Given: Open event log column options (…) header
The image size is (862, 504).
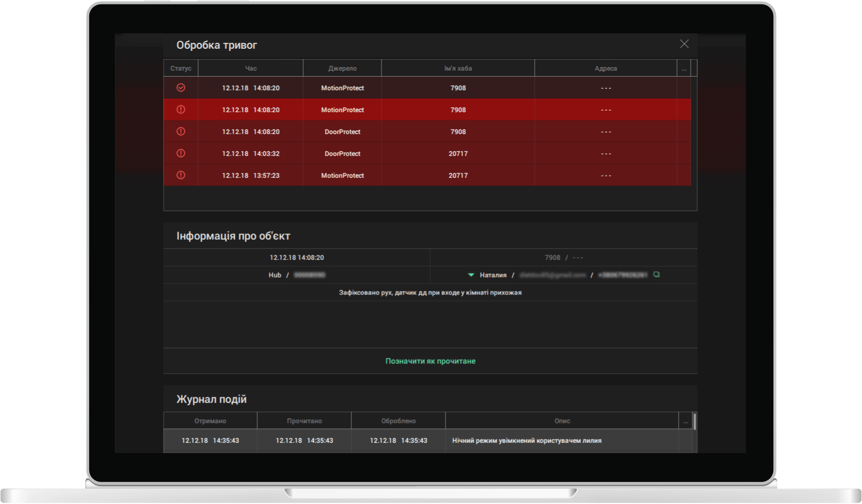Looking at the screenshot, I should [x=685, y=421].
